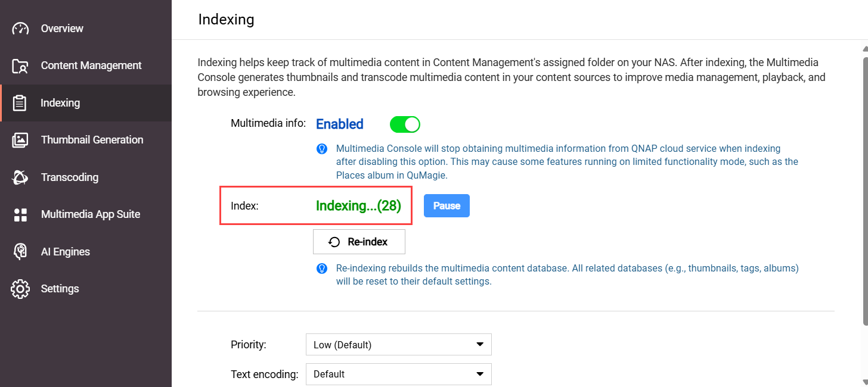Click the vertical scrollbar thumb

point(864,191)
